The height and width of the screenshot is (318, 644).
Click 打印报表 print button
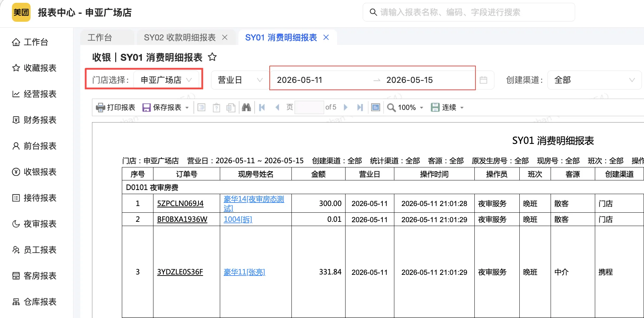[116, 107]
